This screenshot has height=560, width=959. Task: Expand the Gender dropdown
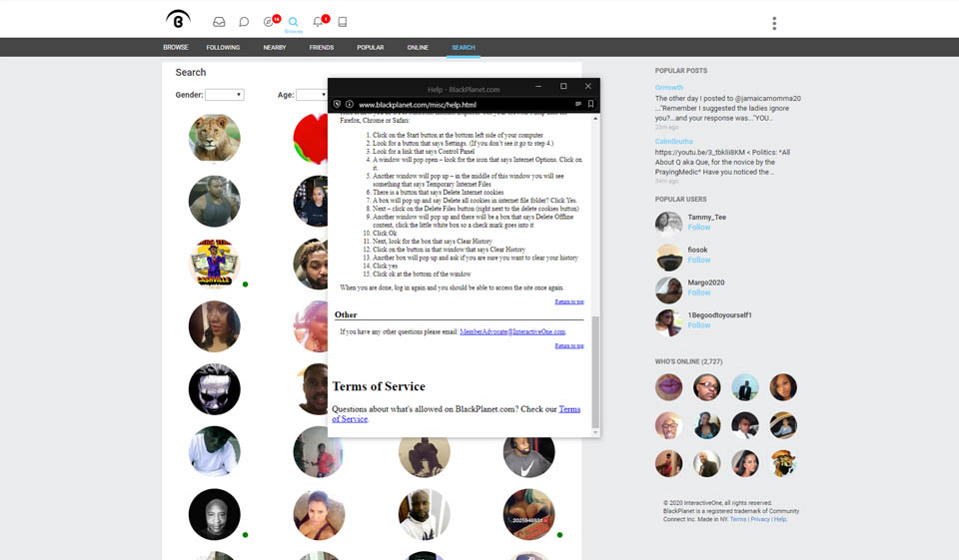224,95
